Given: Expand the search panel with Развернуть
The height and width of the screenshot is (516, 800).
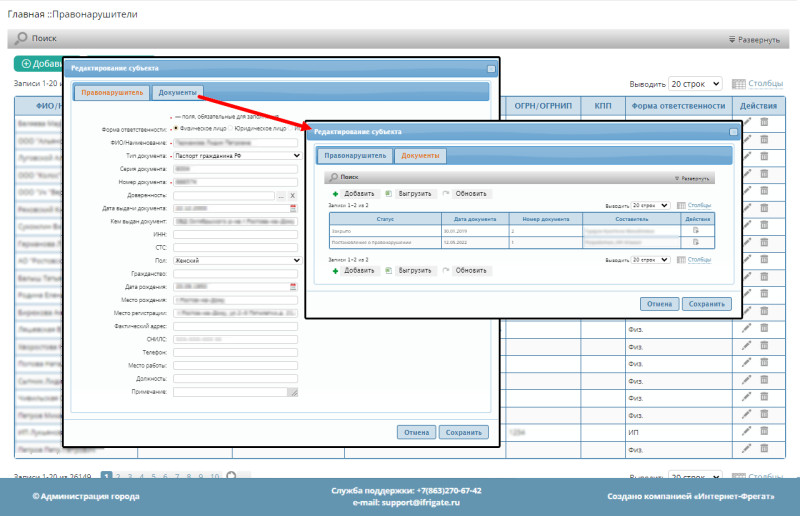Looking at the screenshot, I should click(x=754, y=39).
